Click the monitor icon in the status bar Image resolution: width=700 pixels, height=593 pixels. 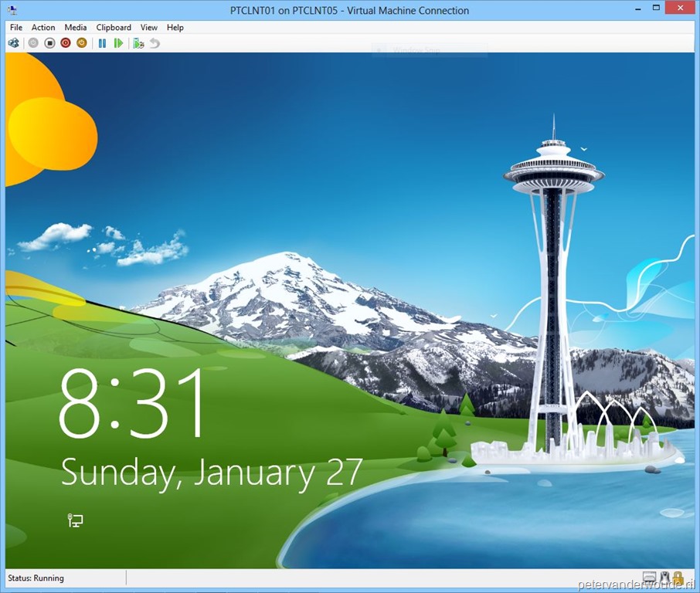(x=649, y=578)
